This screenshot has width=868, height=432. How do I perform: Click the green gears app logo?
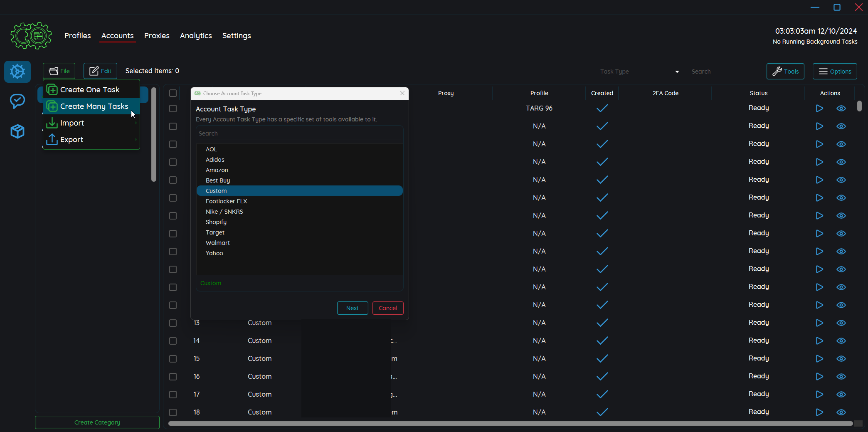tap(31, 36)
